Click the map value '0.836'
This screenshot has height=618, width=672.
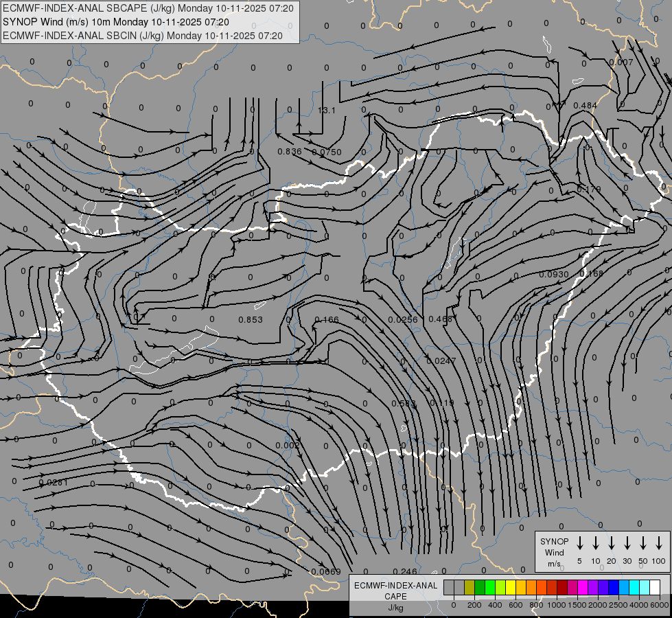point(290,151)
